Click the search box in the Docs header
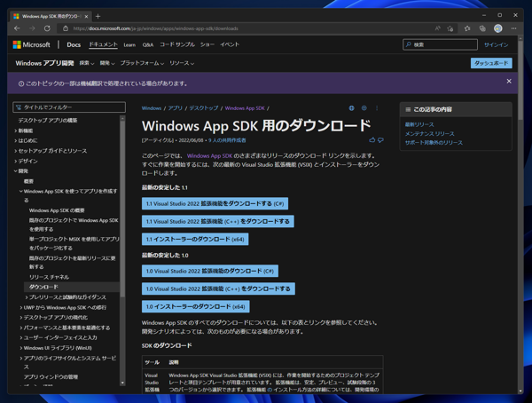The height and width of the screenshot is (403, 532). pyautogui.click(x=440, y=44)
